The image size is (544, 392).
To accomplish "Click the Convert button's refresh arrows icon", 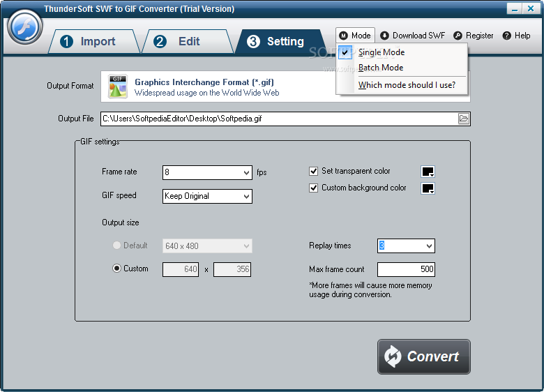I will (x=393, y=356).
